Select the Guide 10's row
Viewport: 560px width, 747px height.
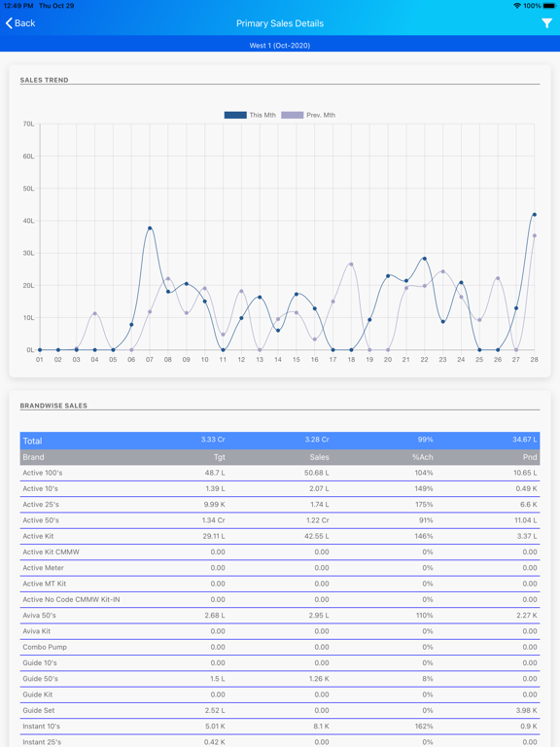point(280,662)
